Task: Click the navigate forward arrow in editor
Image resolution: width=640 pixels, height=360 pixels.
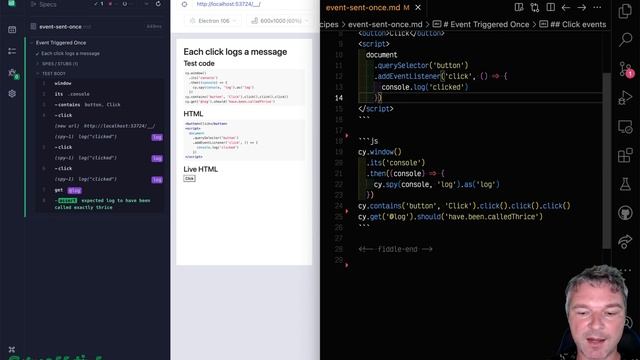Action: 581,7
